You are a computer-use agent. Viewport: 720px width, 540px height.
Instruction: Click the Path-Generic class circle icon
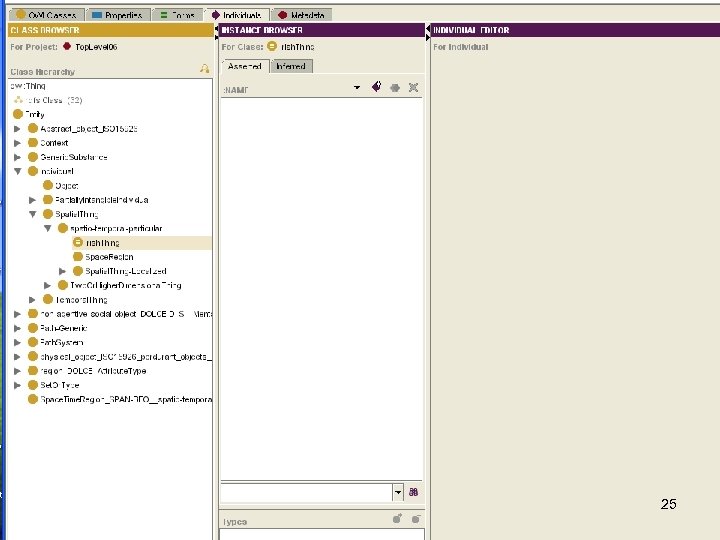tap(33, 327)
